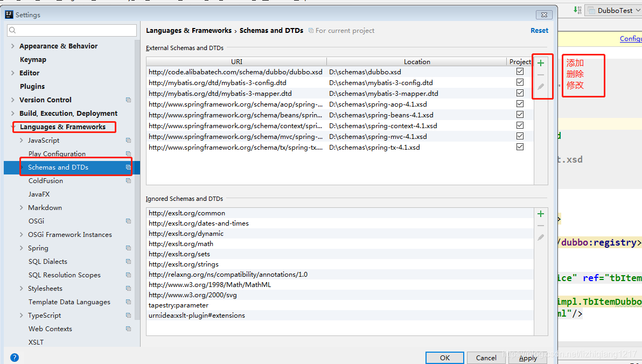Click the Languages & Frameworks breadcrumb
Image resolution: width=642 pixels, height=364 pixels.
[189, 30]
